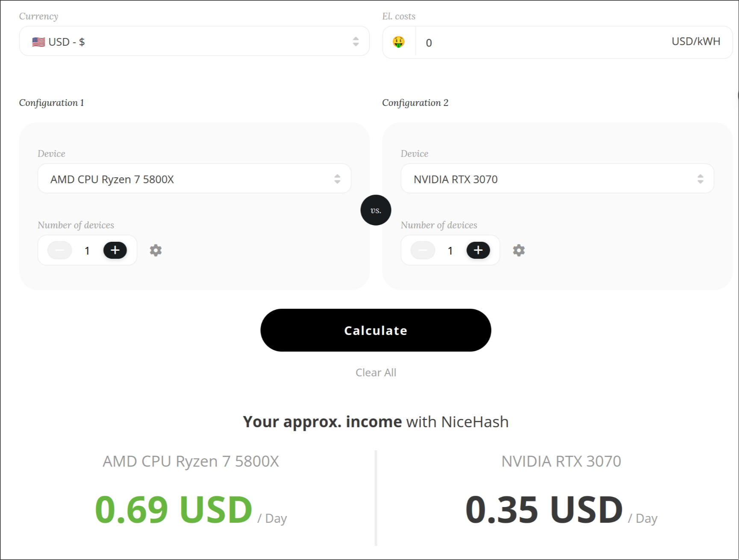The height and width of the screenshot is (560, 739).
Task: Open the USD currency dropdown
Action: [x=194, y=41]
